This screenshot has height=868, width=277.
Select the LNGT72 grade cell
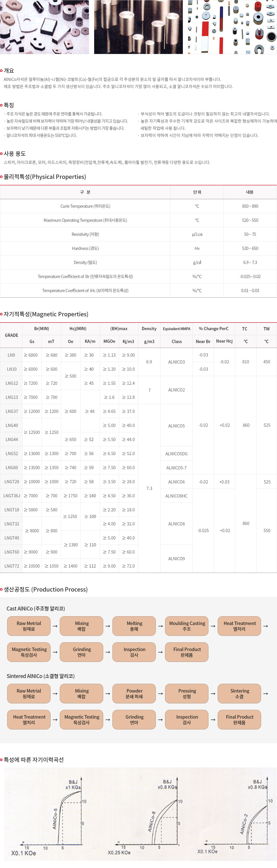click(x=12, y=566)
